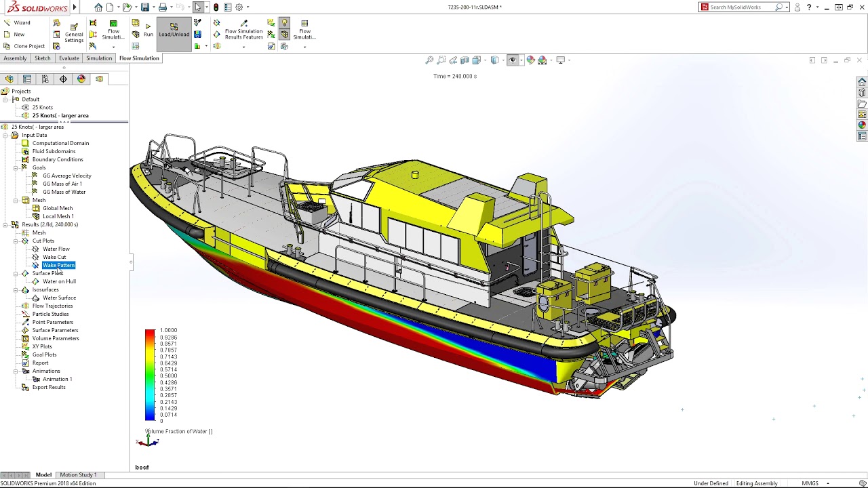Select the Water Surface isosurface item

[59, 298]
